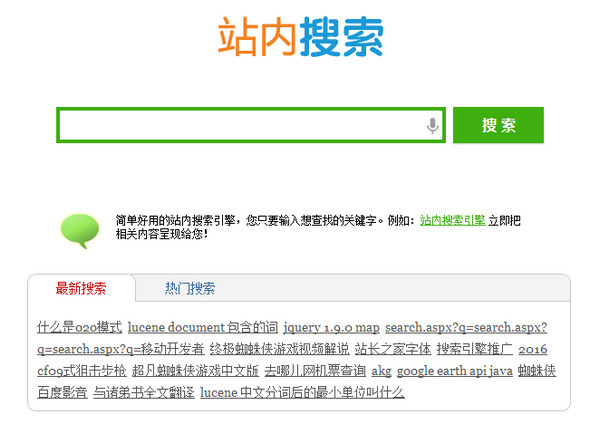Open the akg search link
The image size is (600, 444).
pos(381,371)
